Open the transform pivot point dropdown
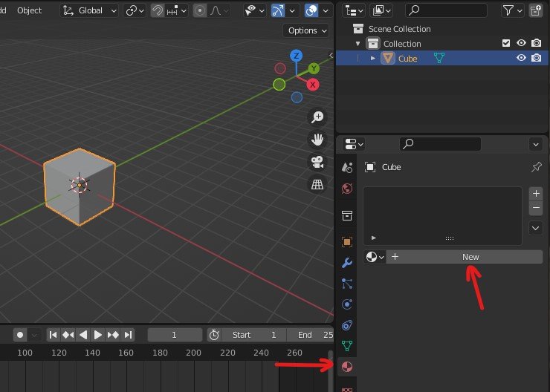 [135, 10]
